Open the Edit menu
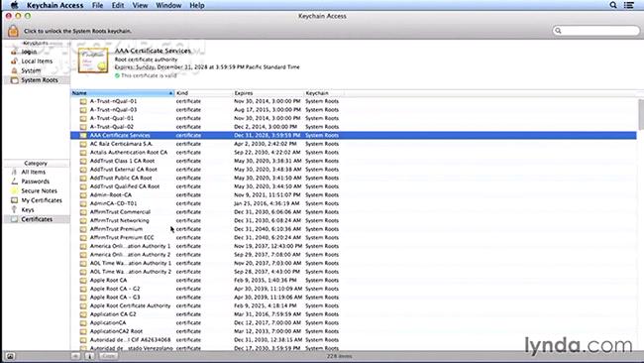Image resolution: width=644 pixels, height=363 pixels. point(118,5)
